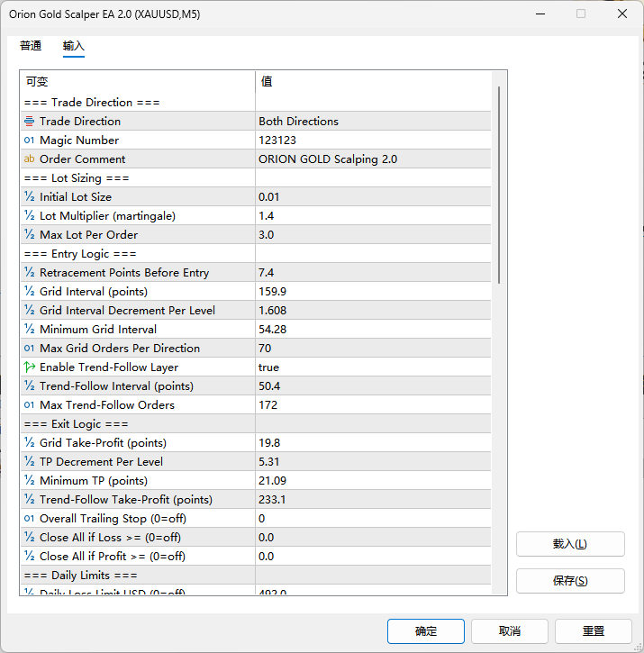The width and height of the screenshot is (644, 653).
Task: Click the Trend-Follow Take-Profit (points) icon
Action: (29, 500)
